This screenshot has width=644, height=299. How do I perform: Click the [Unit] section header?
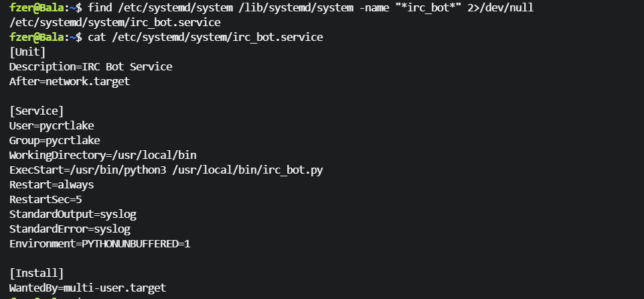click(27, 52)
